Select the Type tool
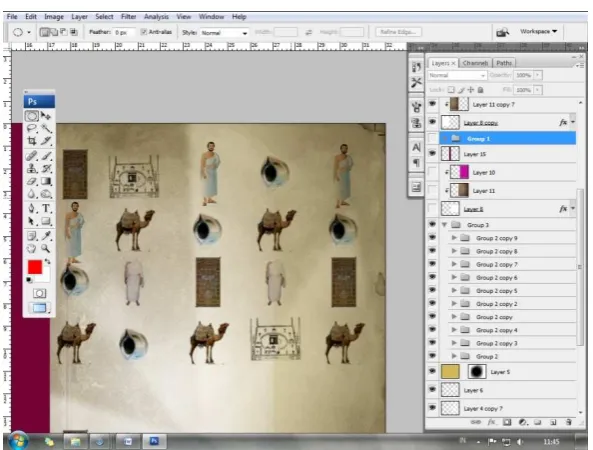Image resolution: width=593 pixels, height=450 pixels. [x=46, y=208]
